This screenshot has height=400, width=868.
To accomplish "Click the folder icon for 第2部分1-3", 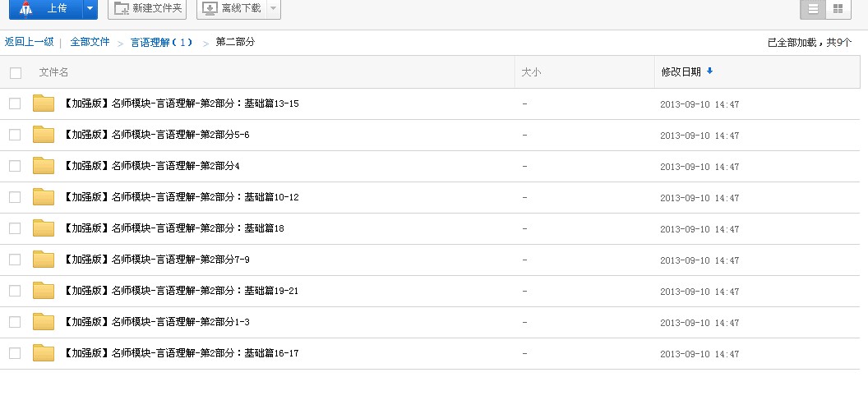I will tap(44, 322).
